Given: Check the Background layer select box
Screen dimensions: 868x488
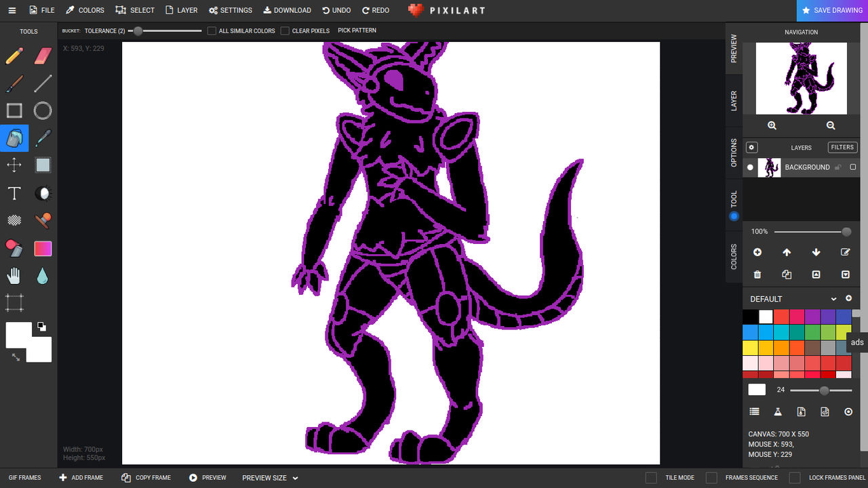Looking at the screenshot, I should (x=853, y=167).
